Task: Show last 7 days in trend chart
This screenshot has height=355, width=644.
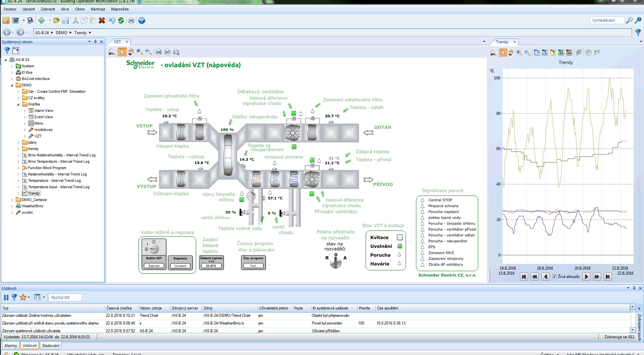Action: (x=553, y=53)
